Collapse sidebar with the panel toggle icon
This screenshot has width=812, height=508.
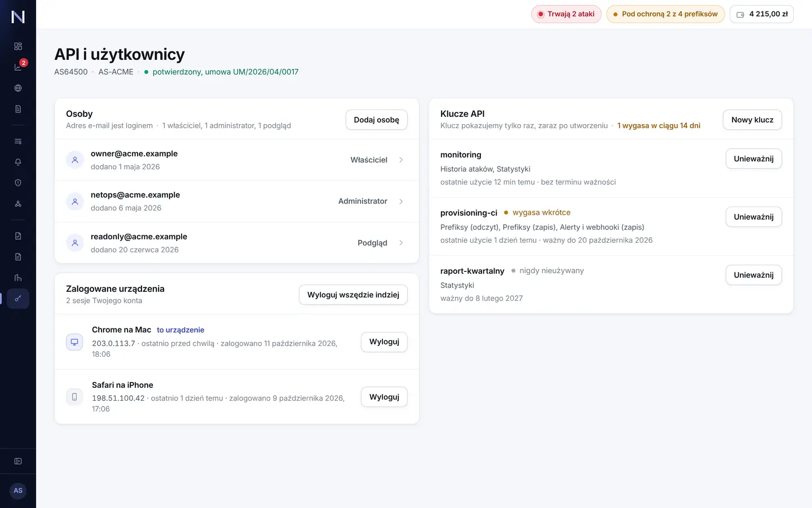click(x=18, y=461)
